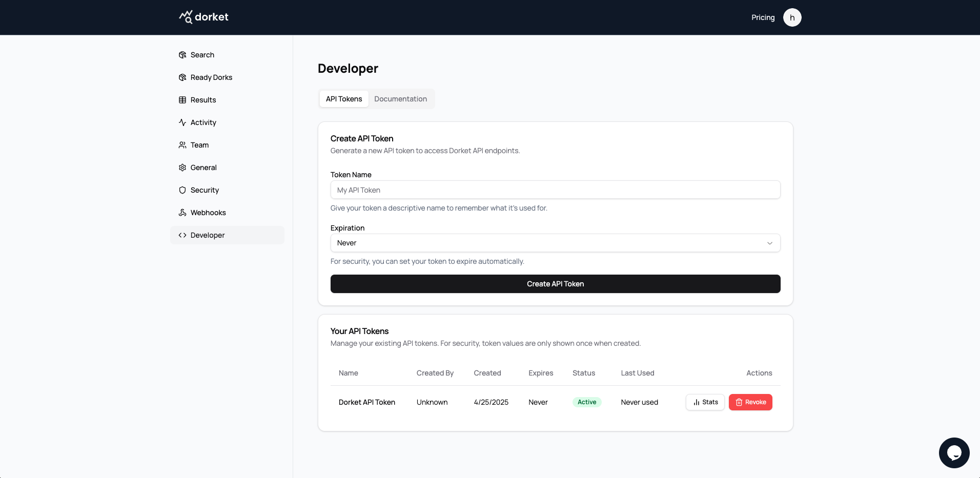Open the chat support bubble
This screenshot has height=478, width=980.
click(954, 452)
